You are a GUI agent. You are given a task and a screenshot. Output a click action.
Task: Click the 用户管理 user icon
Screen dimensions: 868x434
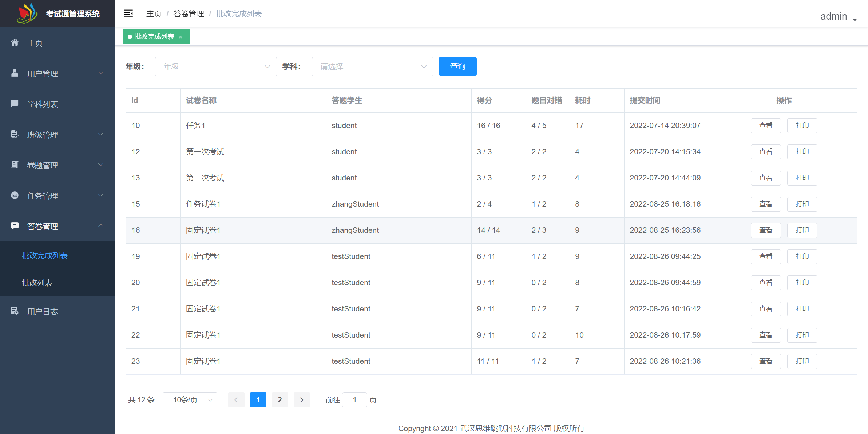15,73
